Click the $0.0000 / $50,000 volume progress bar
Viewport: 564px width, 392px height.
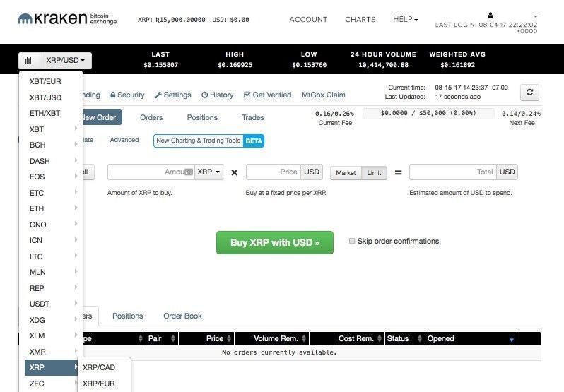click(428, 113)
